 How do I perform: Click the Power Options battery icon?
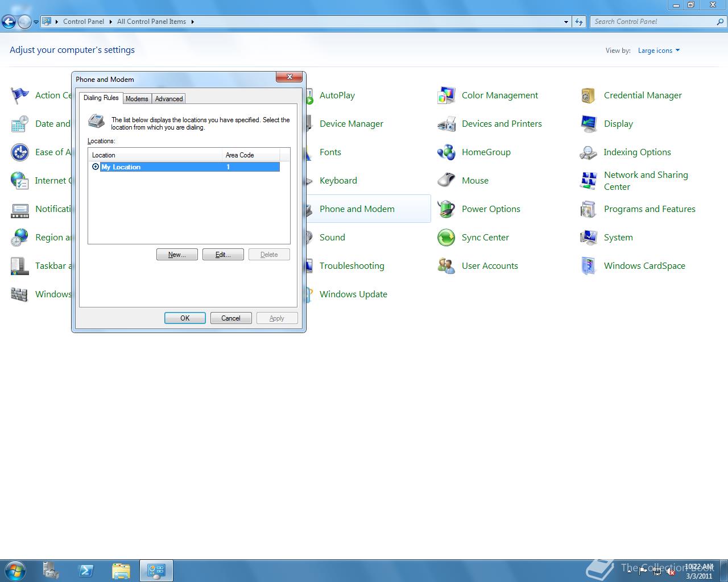446,209
